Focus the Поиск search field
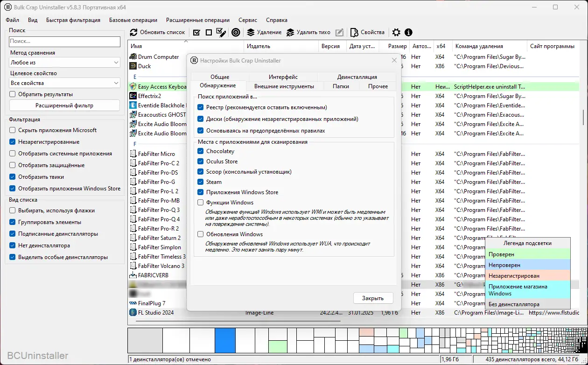Viewport: 588px width, 365px height. click(65, 42)
